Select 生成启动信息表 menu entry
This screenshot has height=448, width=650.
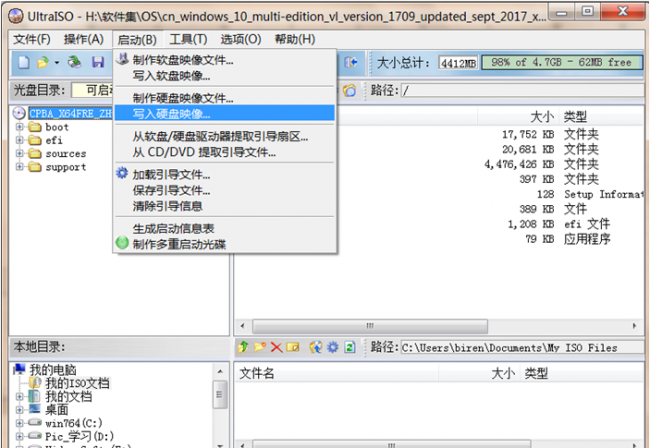225,228
